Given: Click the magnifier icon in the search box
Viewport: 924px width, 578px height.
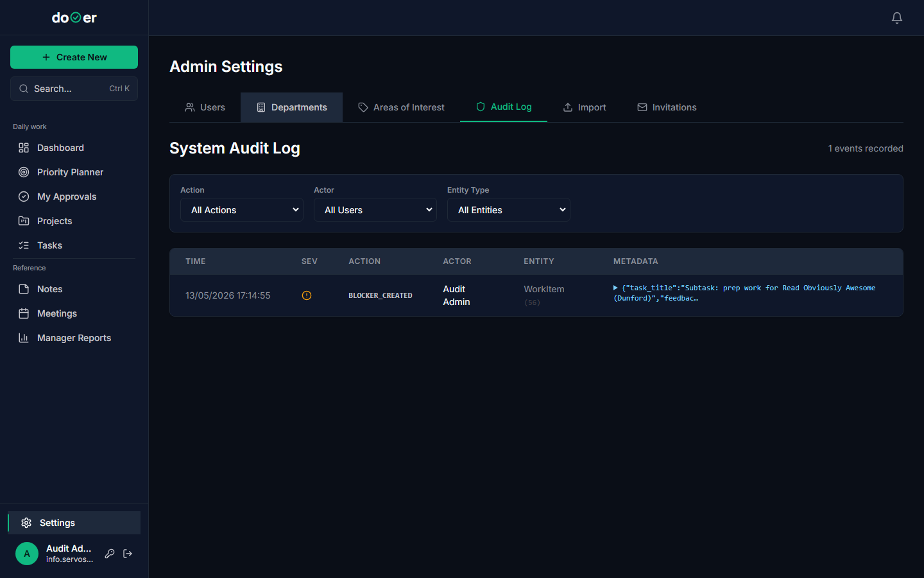Looking at the screenshot, I should [x=24, y=89].
